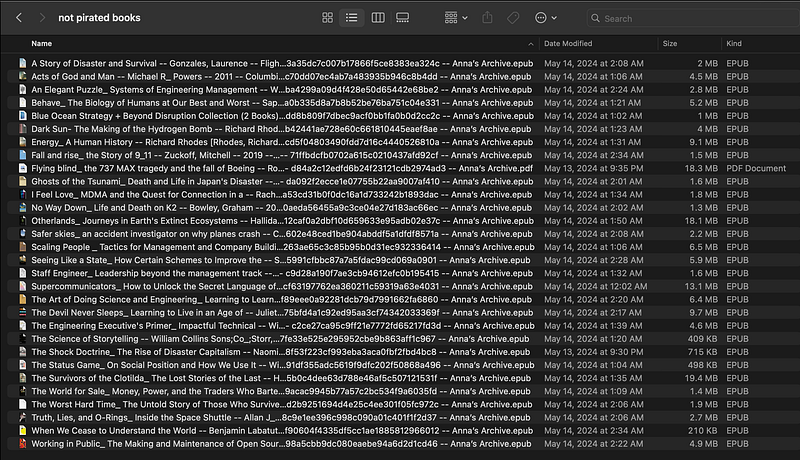This screenshot has width=800, height=460.
Task: Click icon of Behave_ The Biology file
Action: coord(22,103)
